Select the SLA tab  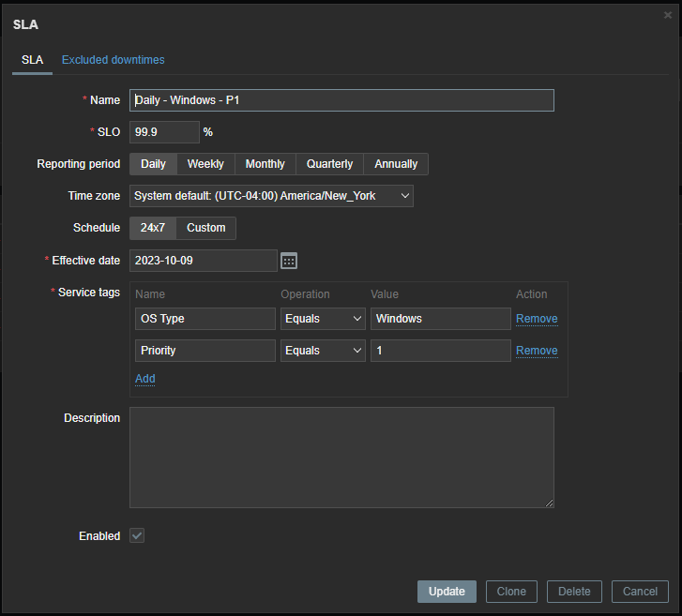32,60
